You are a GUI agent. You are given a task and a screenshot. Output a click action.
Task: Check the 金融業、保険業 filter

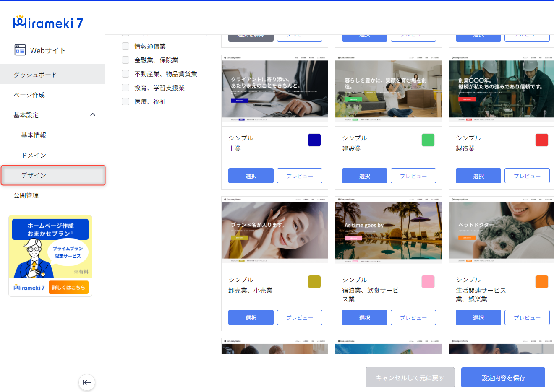tap(125, 60)
